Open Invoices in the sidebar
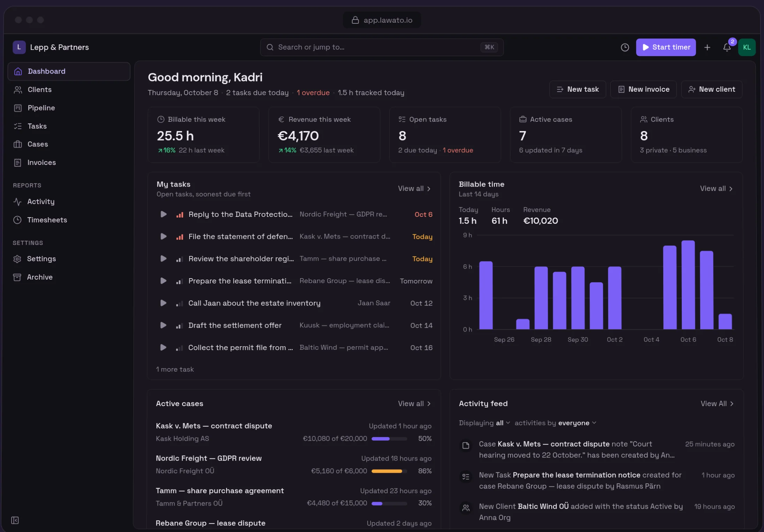 (69, 162)
